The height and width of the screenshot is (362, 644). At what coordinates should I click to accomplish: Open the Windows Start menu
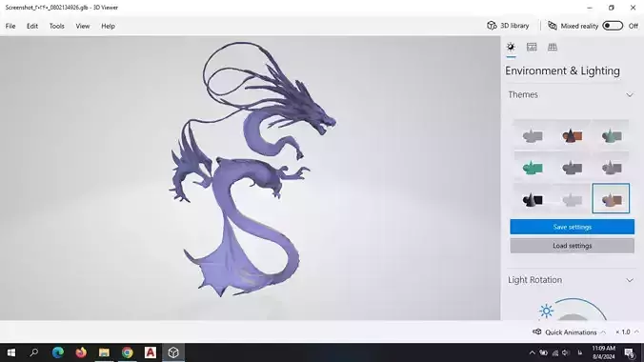pos(11,352)
